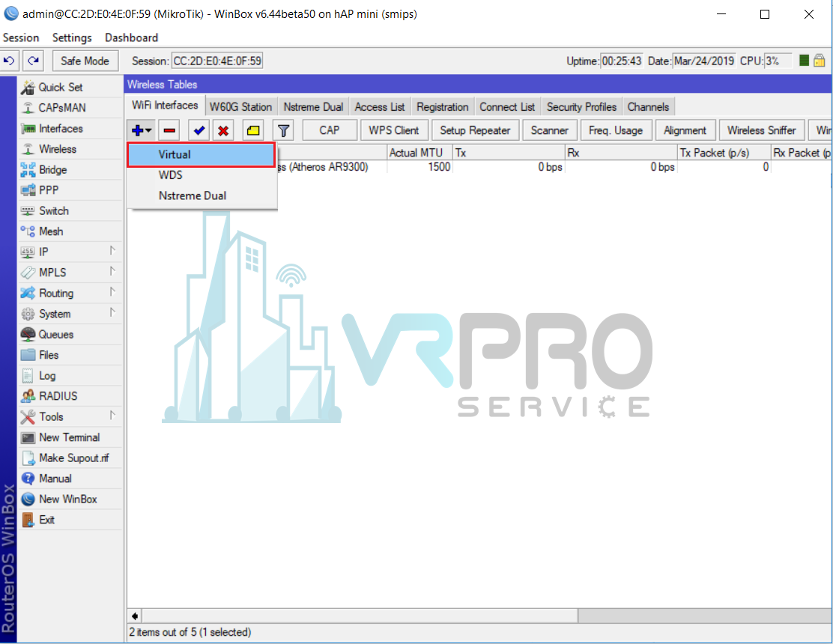This screenshot has width=833, height=644.
Task: Click the New WinBox icon
Action: pos(28,499)
